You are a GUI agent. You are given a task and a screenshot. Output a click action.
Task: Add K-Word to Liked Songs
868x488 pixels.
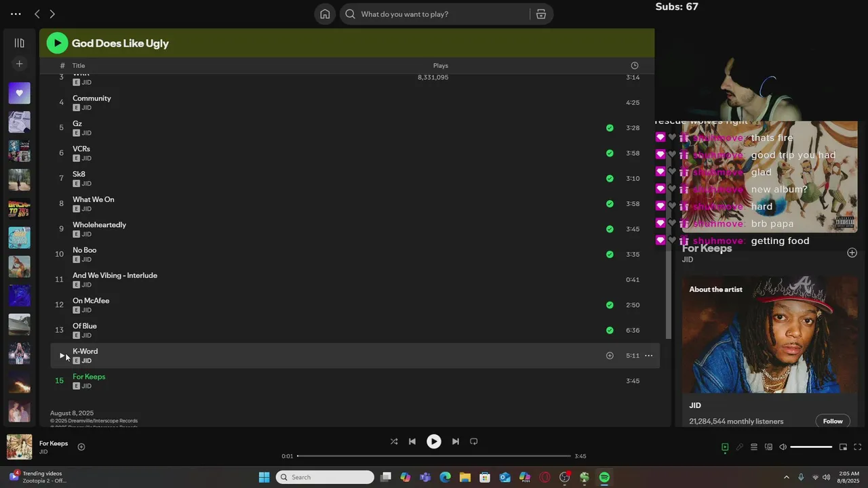610,356
